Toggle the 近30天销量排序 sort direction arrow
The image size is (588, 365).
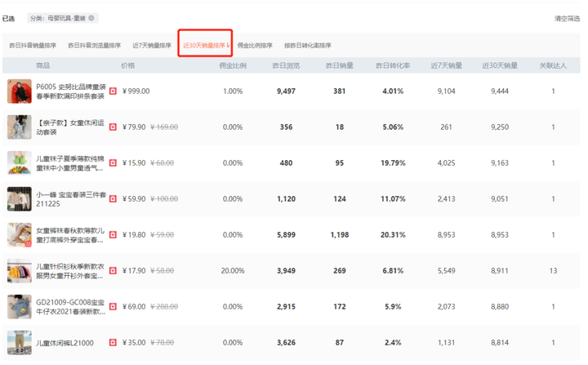tap(228, 46)
